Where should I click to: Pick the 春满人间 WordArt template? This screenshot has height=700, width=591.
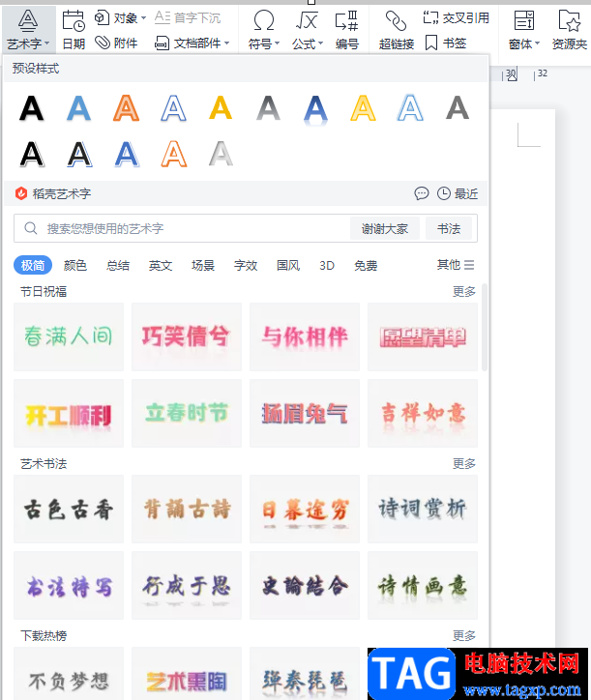(69, 336)
